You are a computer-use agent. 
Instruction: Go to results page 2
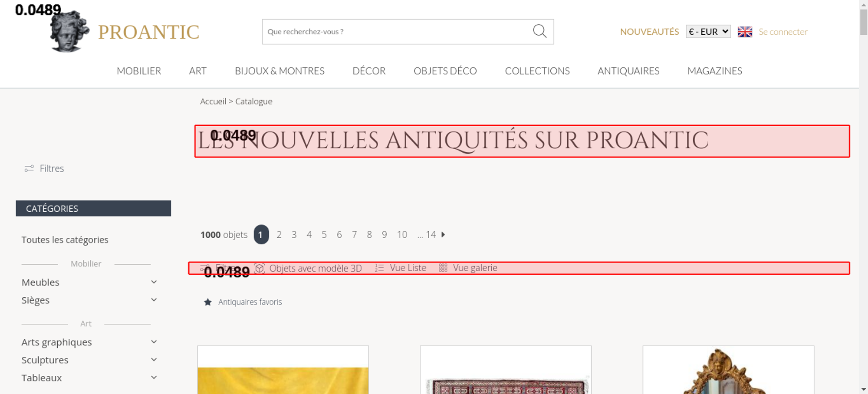click(279, 235)
